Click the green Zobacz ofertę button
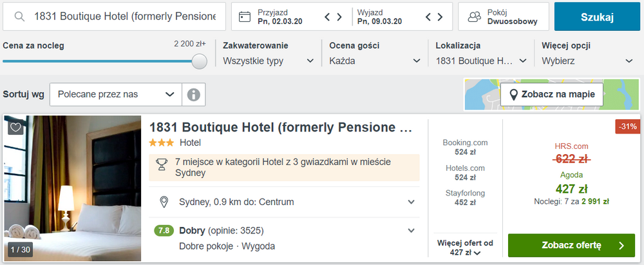This screenshot has width=644, height=265. (x=572, y=246)
